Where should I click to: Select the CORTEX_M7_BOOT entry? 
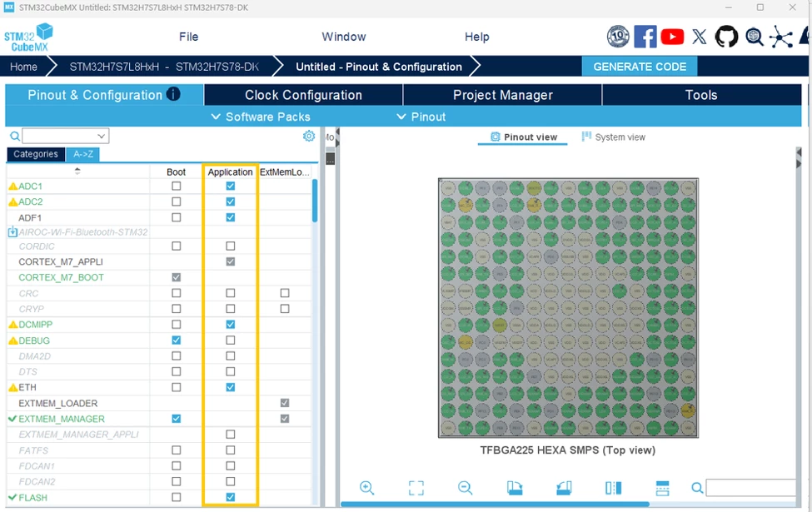61,277
